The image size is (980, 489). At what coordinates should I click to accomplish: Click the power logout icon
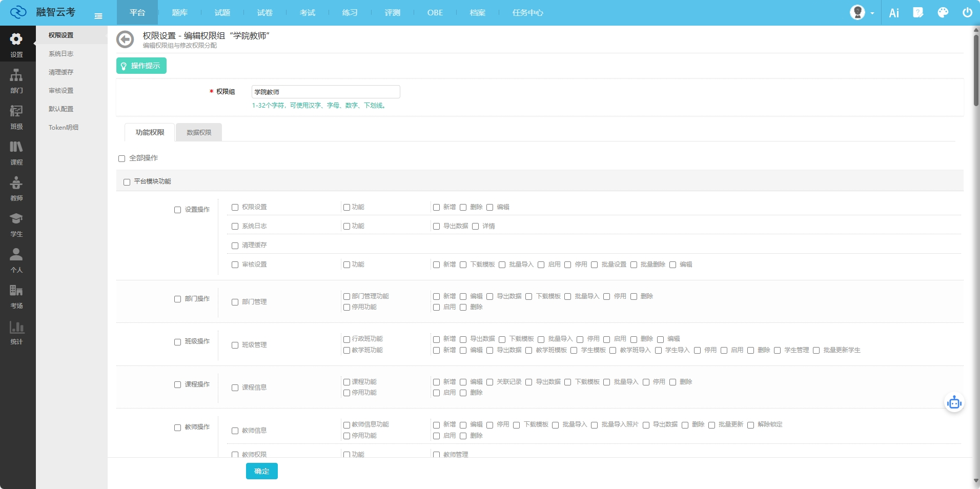967,13
